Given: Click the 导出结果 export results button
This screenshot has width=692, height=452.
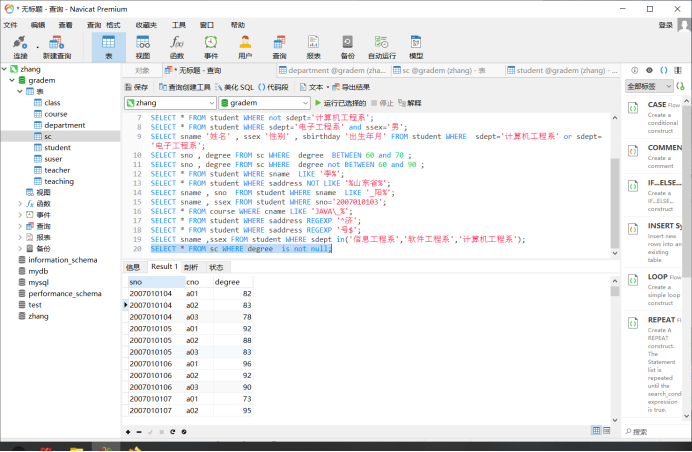Looking at the screenshot, I should pyautogui.click(x=351, y=87).
